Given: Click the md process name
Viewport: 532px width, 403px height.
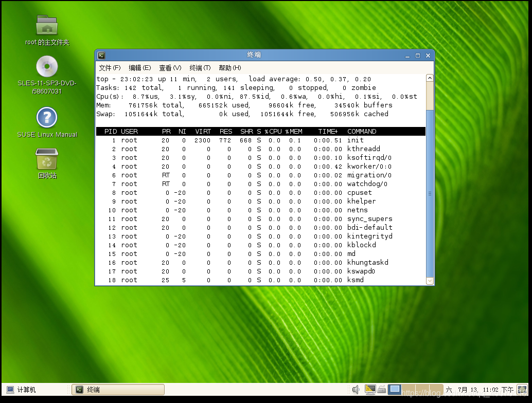Looking at the screenshot, I should pyautogui.click(x=351, y=254).
